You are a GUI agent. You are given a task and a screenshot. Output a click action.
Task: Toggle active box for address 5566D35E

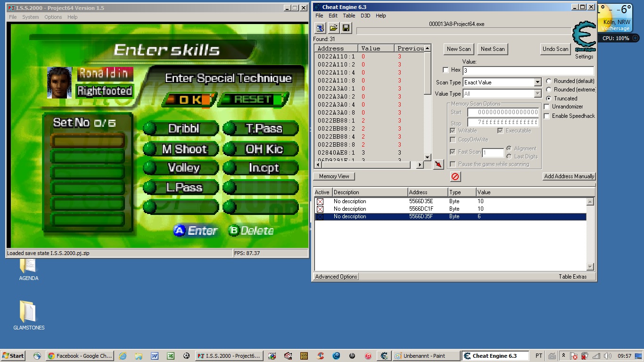[x=320, y=201]
